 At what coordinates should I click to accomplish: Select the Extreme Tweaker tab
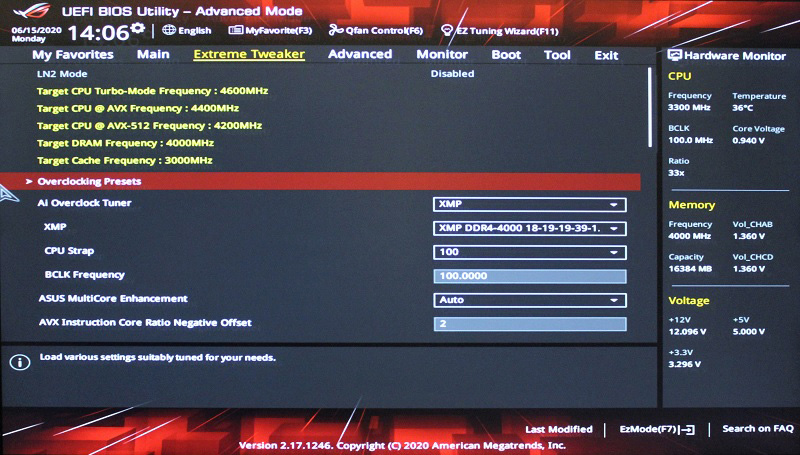click(x=249, y=55)
